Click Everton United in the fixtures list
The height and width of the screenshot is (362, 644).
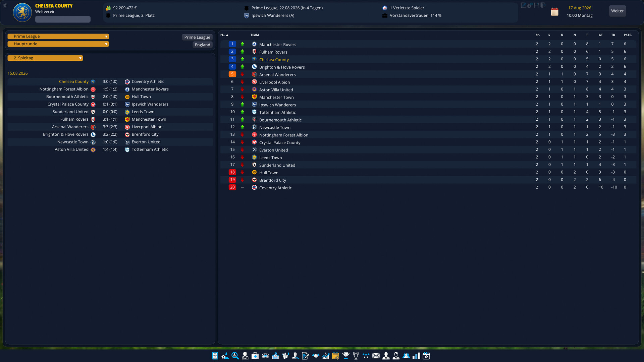[146, 142]
